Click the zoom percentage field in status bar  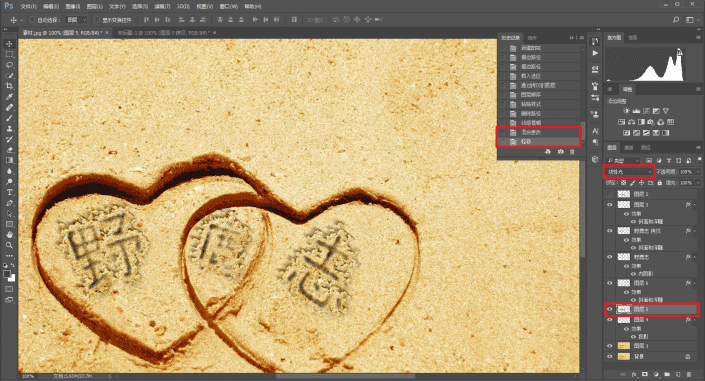[28, 376]
